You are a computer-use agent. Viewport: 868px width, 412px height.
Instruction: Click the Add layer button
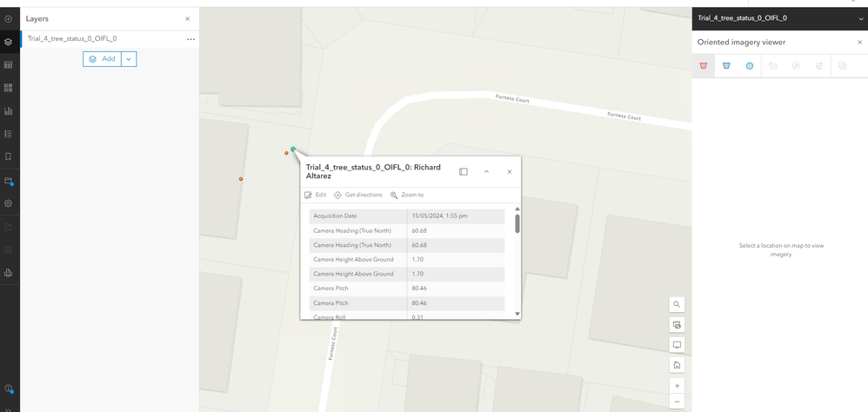pyautogui.click(x=103, y=58)
